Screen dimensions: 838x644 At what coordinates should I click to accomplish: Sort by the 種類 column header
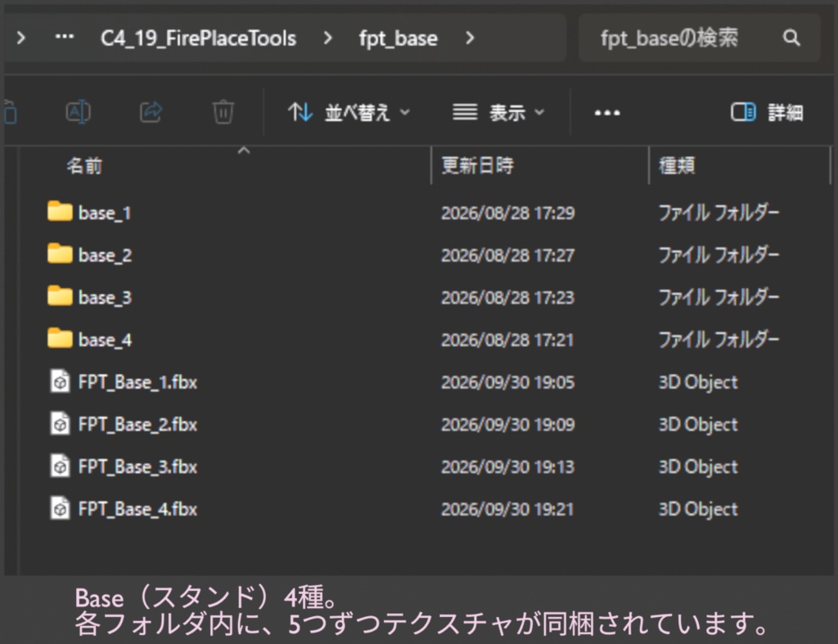[677, 165]
